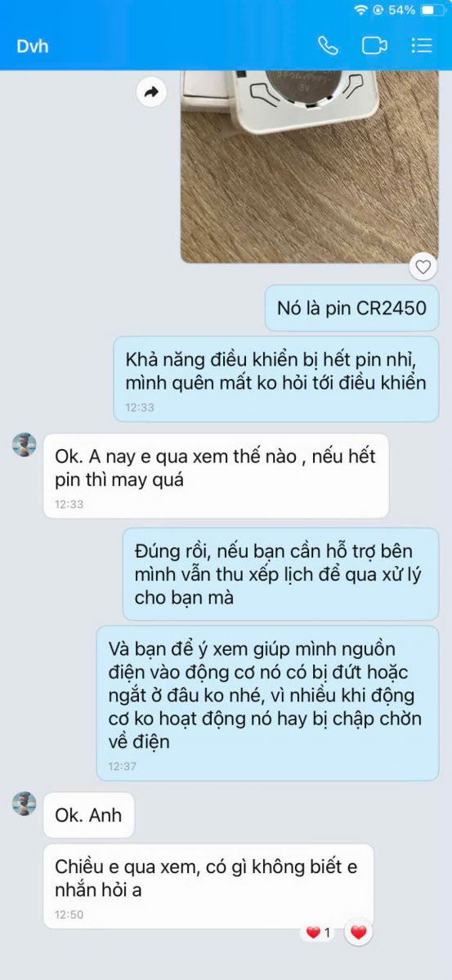Select the 'Và bạn để ý xem giúp mình' message
Viewport: 452px width, 980px height.
(x=267, y=703)
